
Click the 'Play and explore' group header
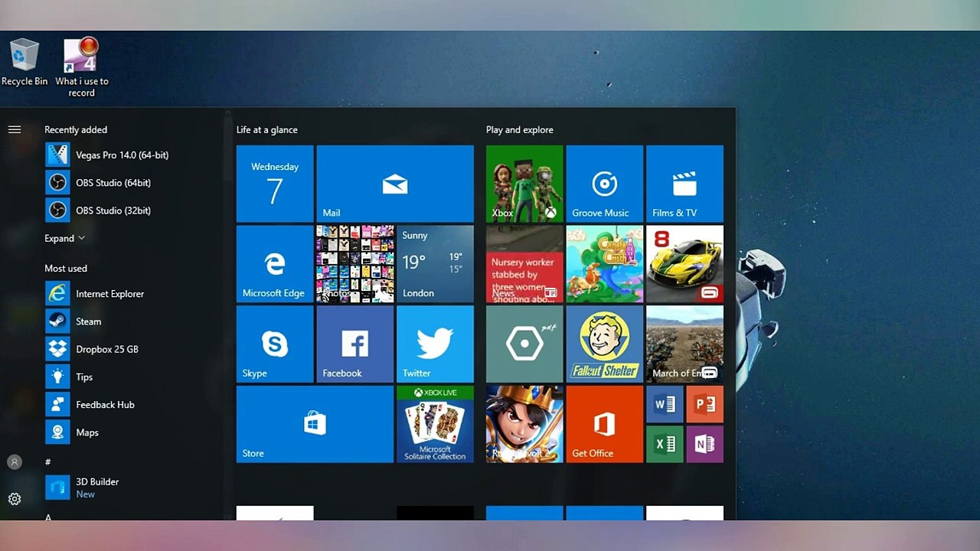[520, 129]
